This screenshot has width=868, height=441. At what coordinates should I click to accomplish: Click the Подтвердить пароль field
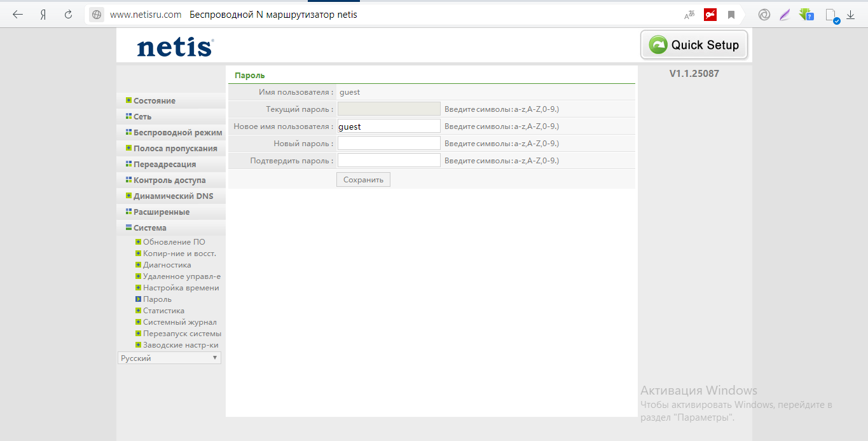(389, 160)
